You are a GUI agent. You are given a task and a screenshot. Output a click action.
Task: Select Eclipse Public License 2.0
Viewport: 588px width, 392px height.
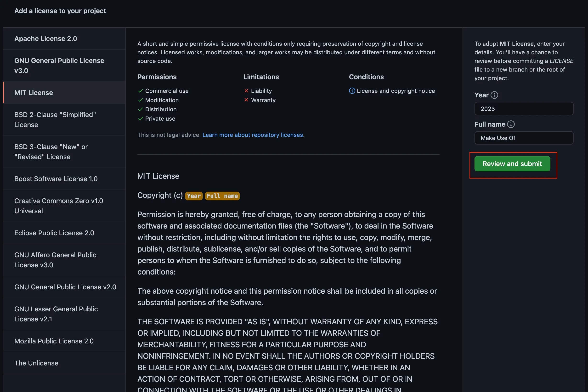point(54,233)
